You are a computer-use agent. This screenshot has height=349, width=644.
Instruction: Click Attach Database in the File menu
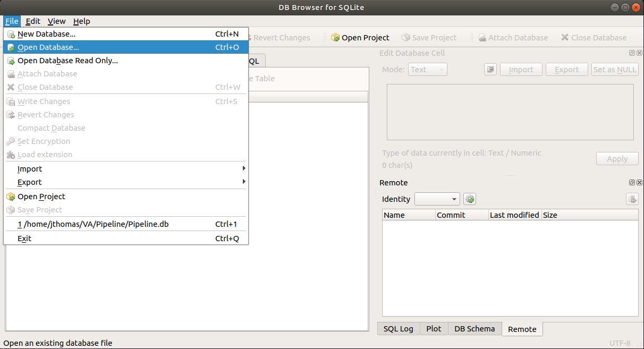coord(126,74)
